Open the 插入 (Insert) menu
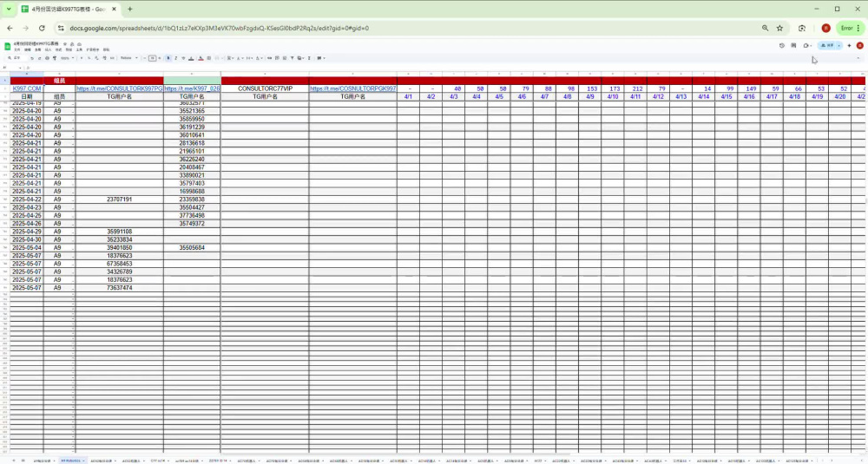This screenshot has height=464, width=868. tap(48, 49)
